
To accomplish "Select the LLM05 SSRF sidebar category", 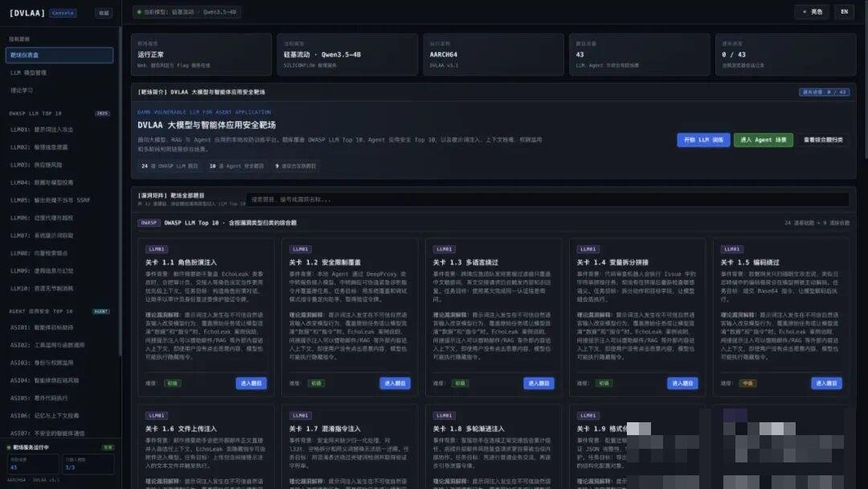I will (x=59, y=200).
